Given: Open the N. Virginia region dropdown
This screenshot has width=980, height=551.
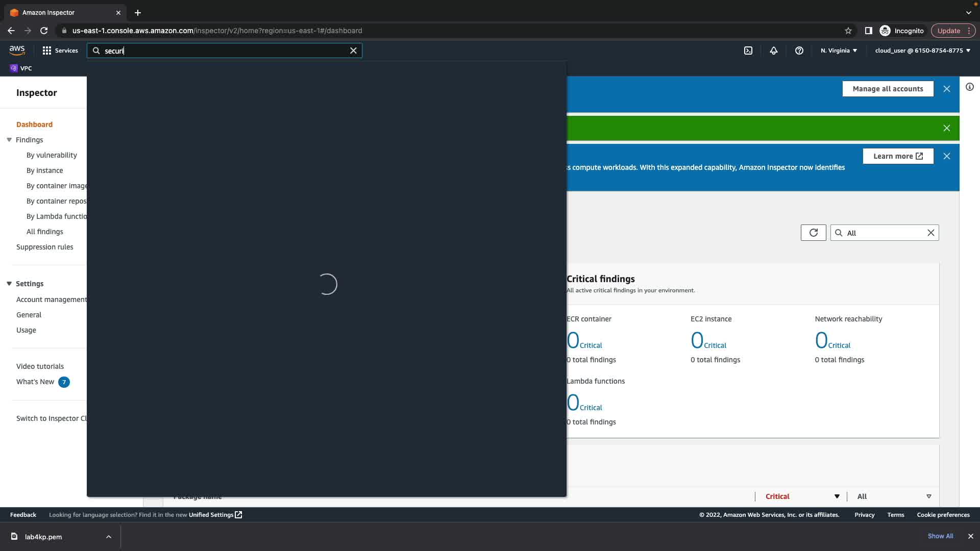Looking at the screenshot, I should click(x=839, y=51).
